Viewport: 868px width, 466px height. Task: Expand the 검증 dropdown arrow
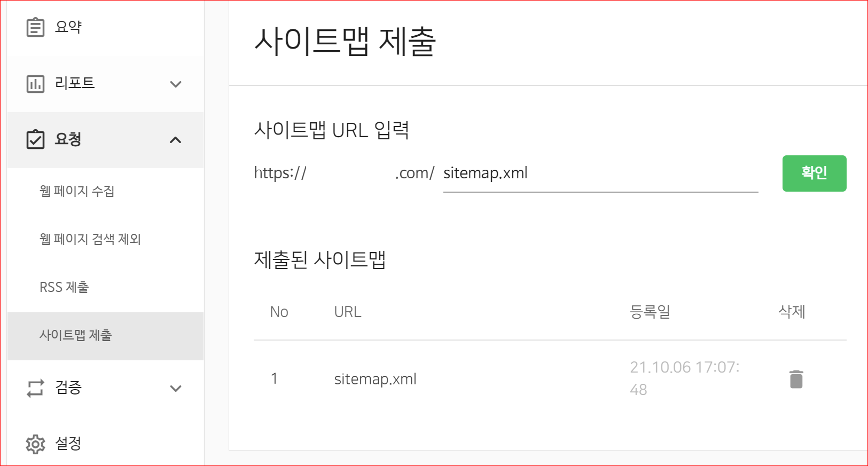click(x=176, y=389)
